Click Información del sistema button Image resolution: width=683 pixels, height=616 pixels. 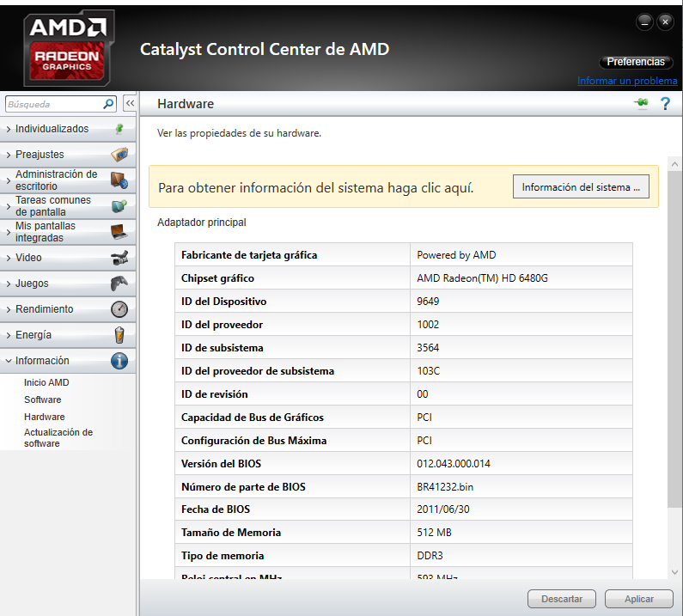581,187
